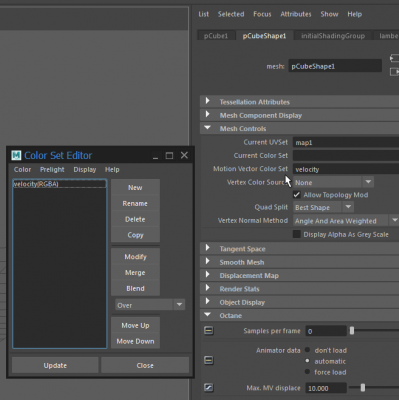Viewport: 399px width, 400px height.
Task: Open the Quad Split Best Shape dropdown
Action: (x=323, y=207)
